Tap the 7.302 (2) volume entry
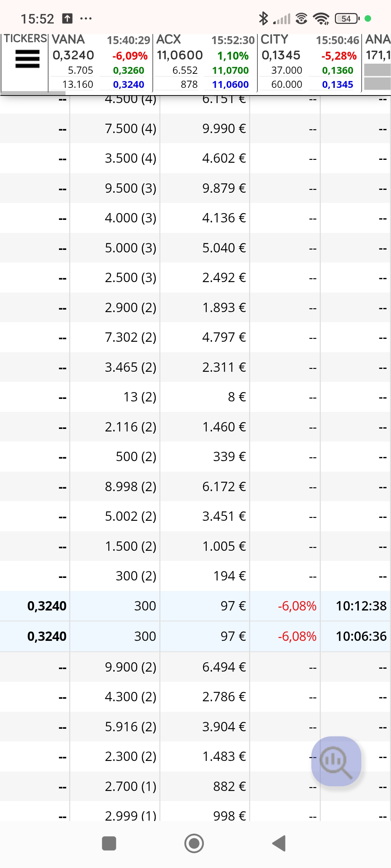The image size is (391, 868). (x=130, y=337)
